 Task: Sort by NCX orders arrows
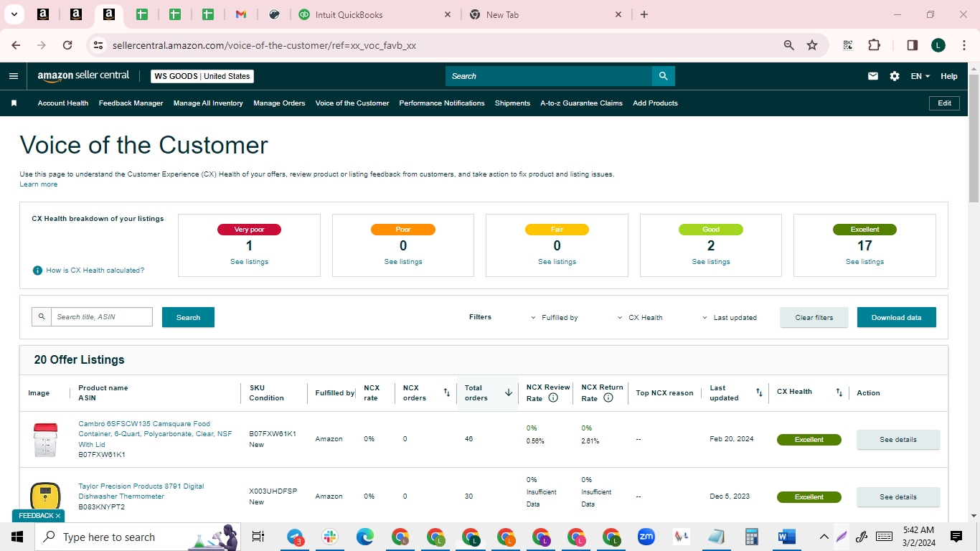(447, 392)
